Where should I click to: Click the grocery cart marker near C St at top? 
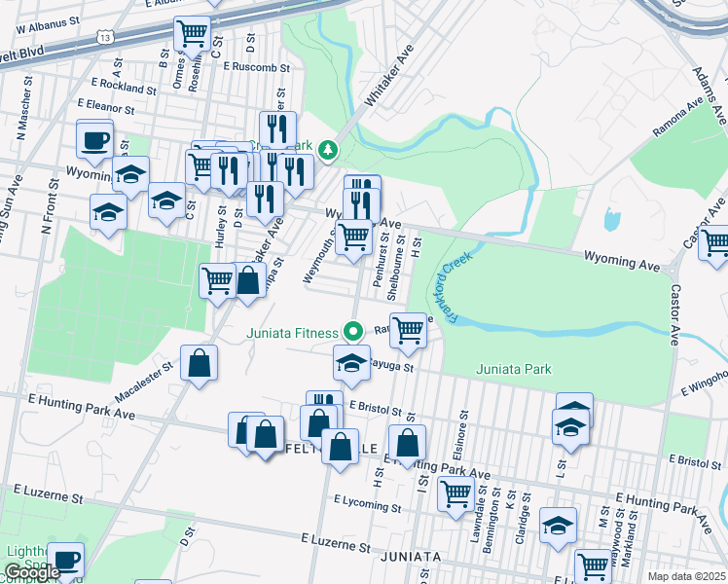tap(192, 36)
